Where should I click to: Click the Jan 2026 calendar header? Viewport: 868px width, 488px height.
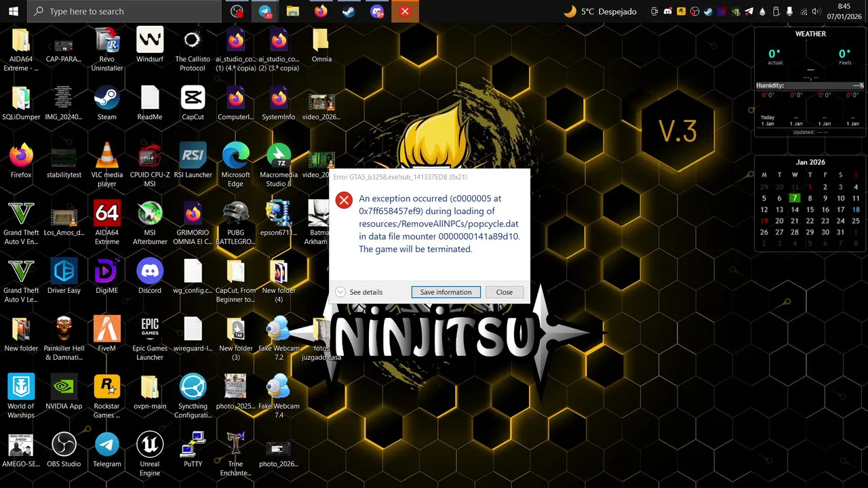tap(810, 162)
